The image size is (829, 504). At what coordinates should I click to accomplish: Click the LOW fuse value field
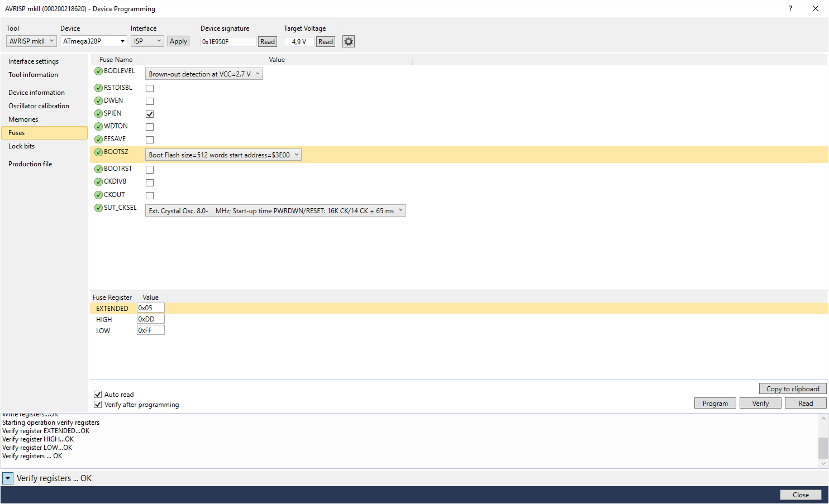[151, 330]
